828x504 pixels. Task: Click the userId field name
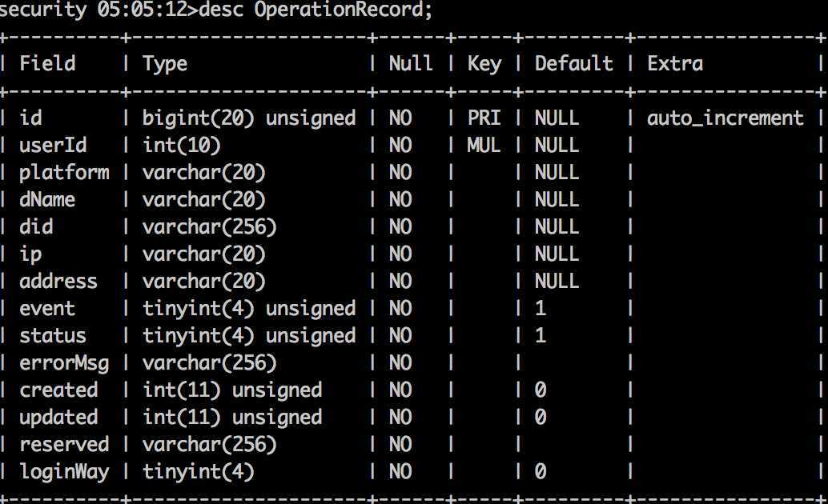[x=53, y=145]
